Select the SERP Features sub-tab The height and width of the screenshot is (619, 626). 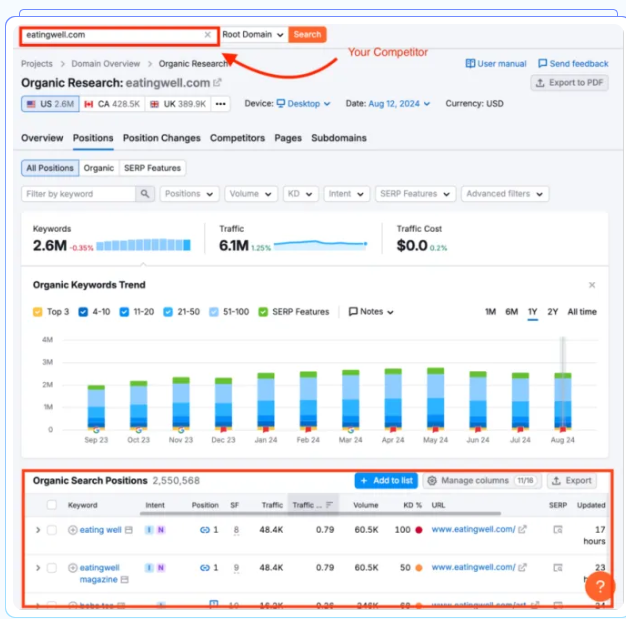(153, 168)
